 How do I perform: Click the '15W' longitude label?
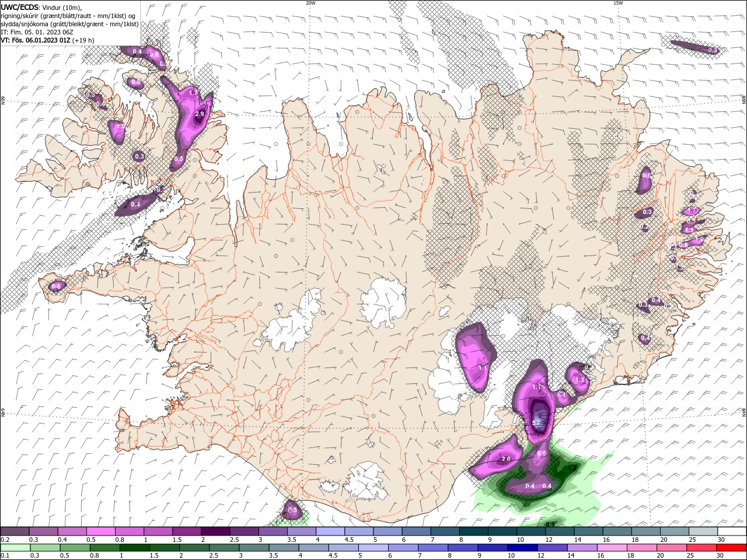point(618,3)
